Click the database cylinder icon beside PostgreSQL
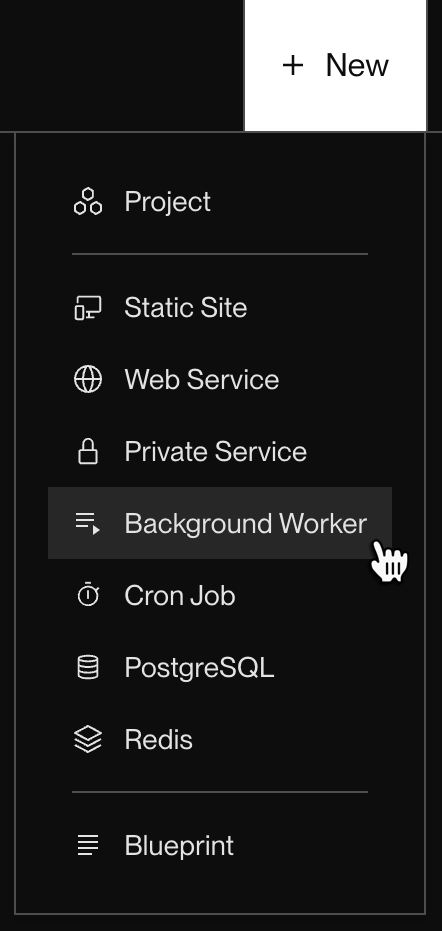 [88, 667]
